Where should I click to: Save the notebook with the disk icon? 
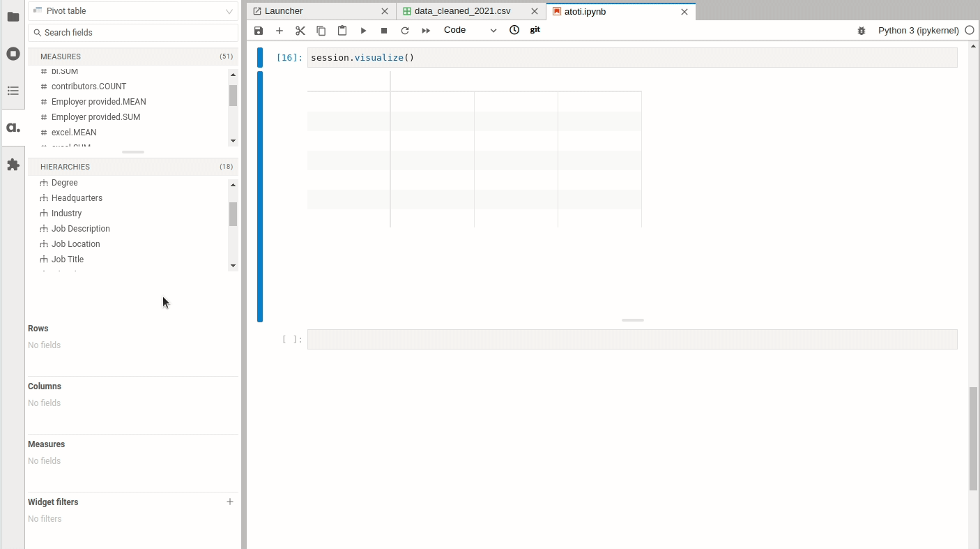[259, 31]
